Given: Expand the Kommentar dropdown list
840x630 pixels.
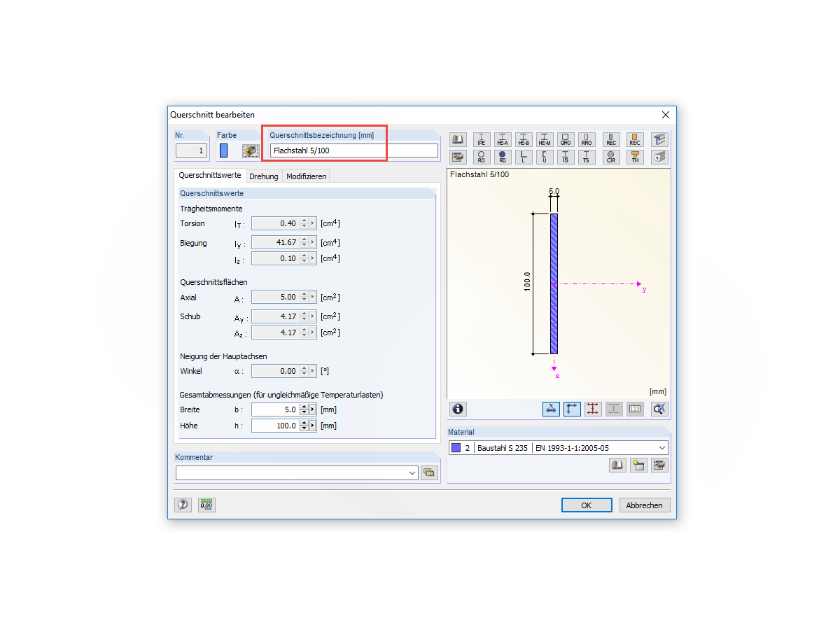Looking at the screenshot, I should point(412,473).
